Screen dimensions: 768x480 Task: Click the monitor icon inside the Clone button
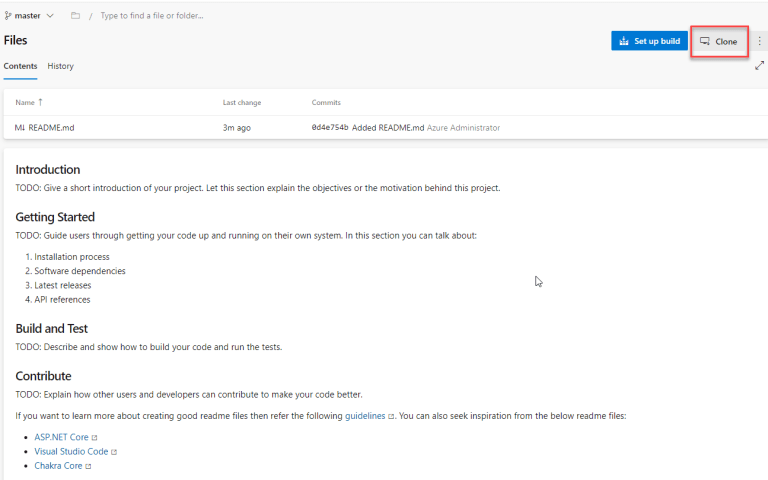(704, 41)
